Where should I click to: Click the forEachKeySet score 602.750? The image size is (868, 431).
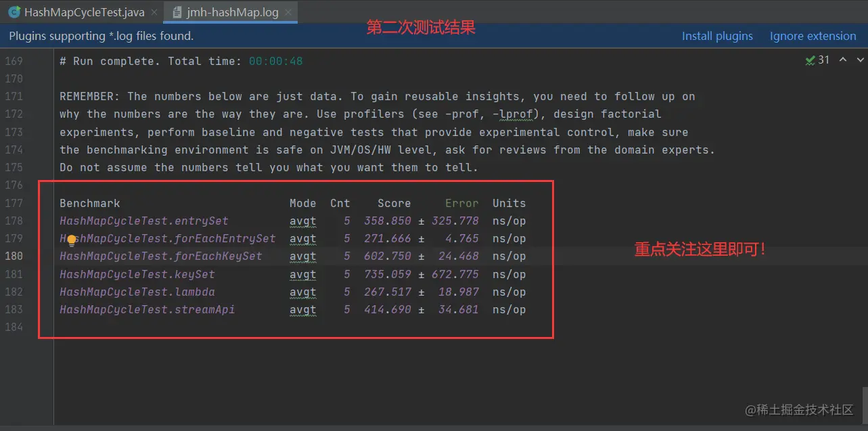(x=388, y=256)
